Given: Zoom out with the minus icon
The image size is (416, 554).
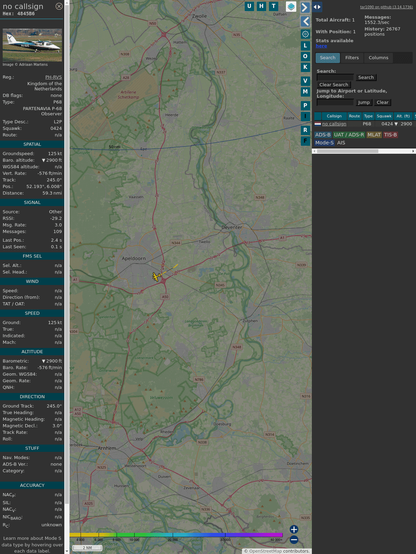Looking at the screenshot, I should point(294,540).
